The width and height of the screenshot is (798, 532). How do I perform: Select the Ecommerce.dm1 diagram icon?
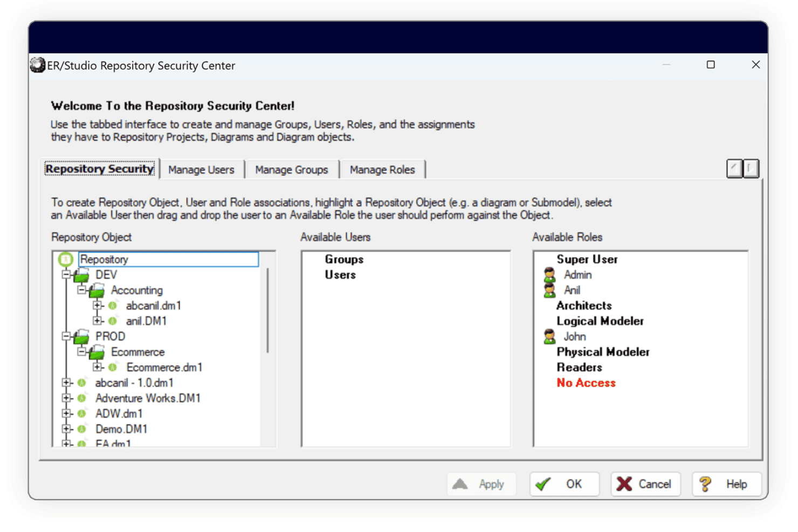[x=113, y=368]
